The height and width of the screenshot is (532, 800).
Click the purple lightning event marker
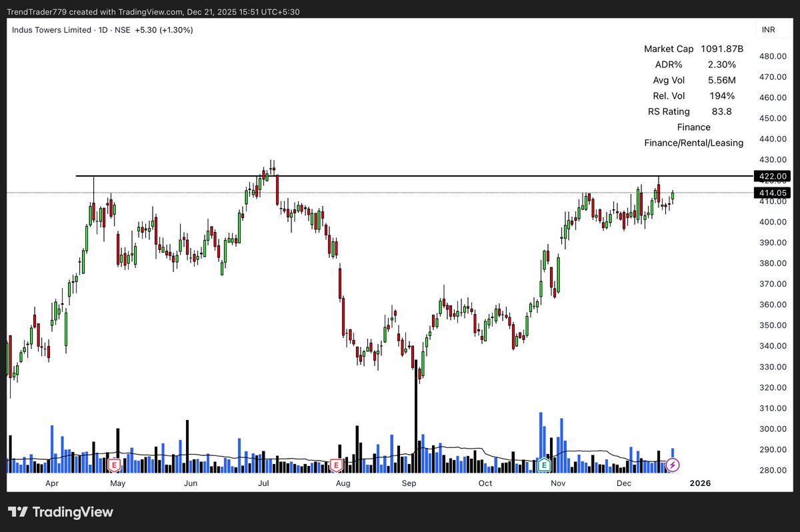[673, 464]
